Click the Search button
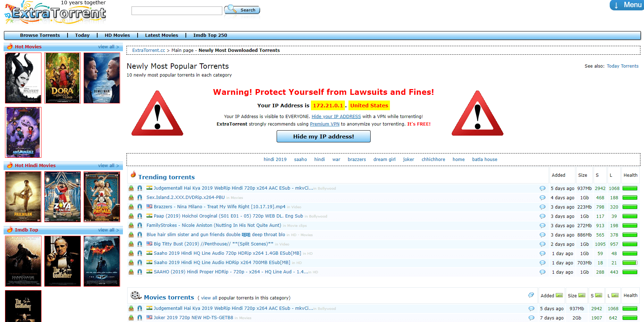 click(x=242, y=10)
